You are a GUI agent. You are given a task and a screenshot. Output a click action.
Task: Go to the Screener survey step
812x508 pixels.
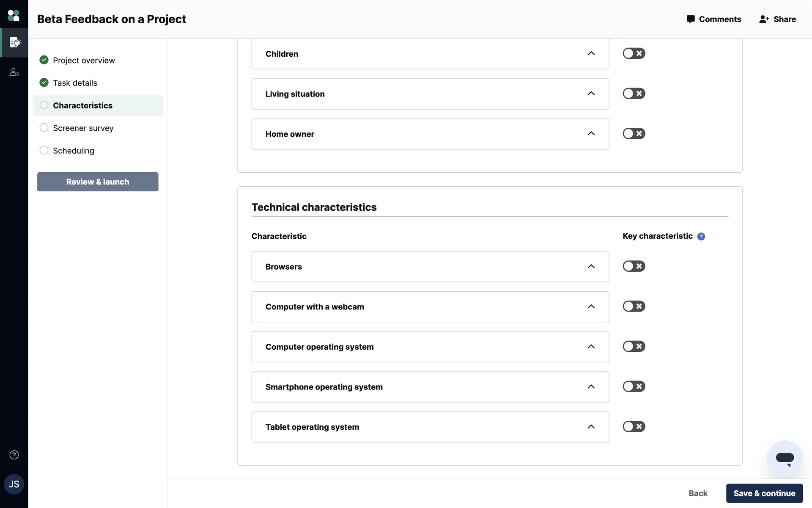pos(83,128)
